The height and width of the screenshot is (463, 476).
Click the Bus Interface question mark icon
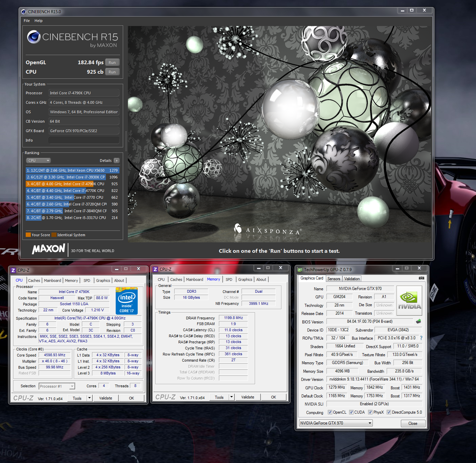pos(421,338)
